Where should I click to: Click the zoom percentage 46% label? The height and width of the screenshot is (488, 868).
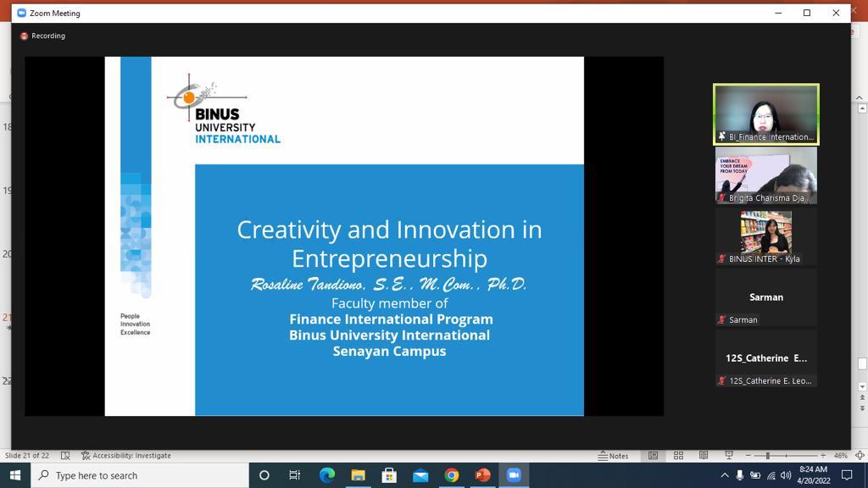tap(840, 456)
